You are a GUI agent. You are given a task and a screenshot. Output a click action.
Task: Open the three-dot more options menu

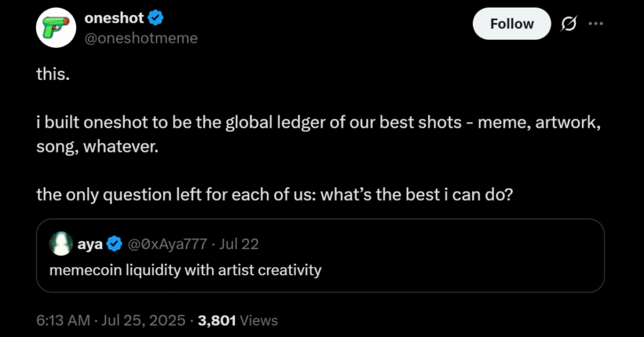pyautogui.click(x=596, y=24)
